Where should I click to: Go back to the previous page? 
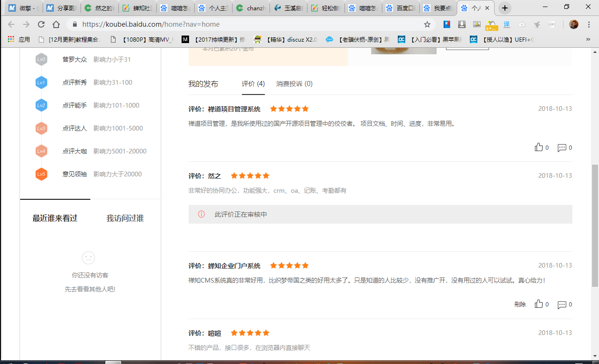point(12,24)
